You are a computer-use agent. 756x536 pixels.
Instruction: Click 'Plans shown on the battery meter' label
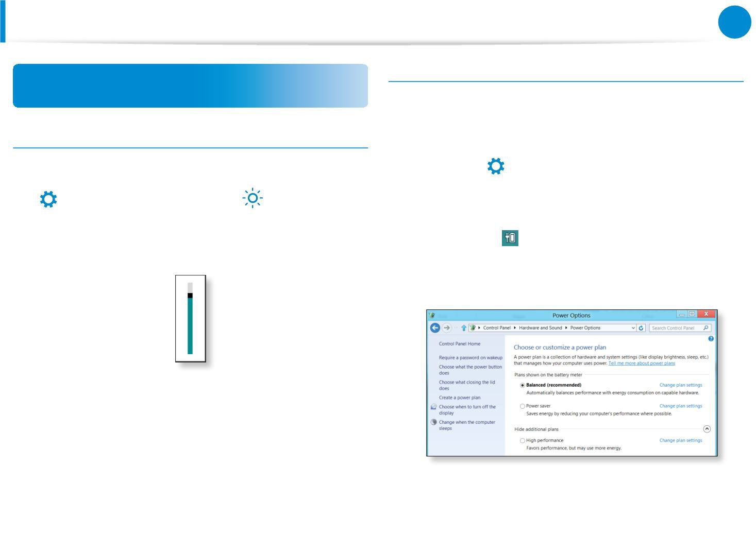548,375
